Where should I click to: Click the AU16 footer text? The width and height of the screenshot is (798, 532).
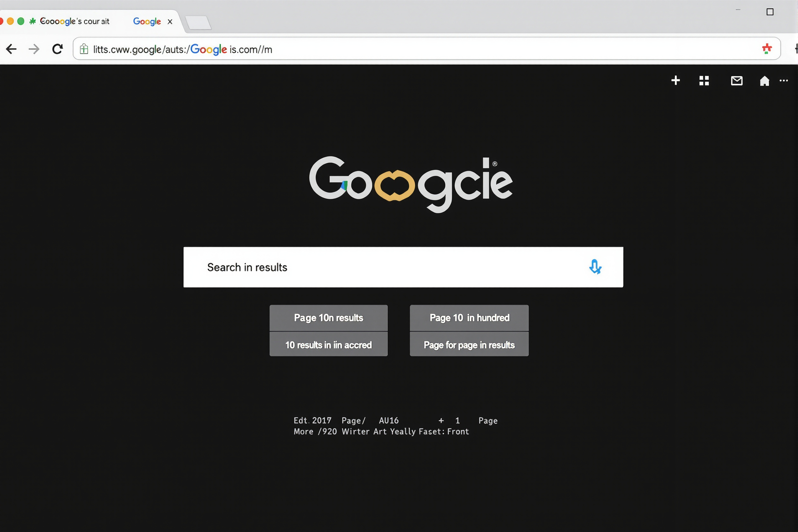(389, 420)
